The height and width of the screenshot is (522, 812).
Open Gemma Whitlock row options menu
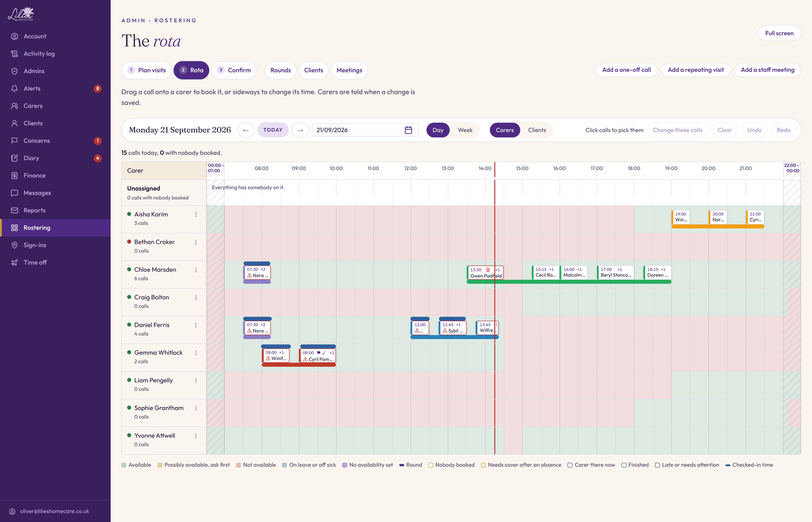pyautogui.click(x=196, y=353)
